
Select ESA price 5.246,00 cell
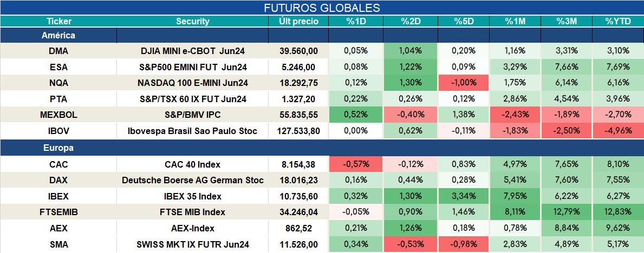coord(298,67)
